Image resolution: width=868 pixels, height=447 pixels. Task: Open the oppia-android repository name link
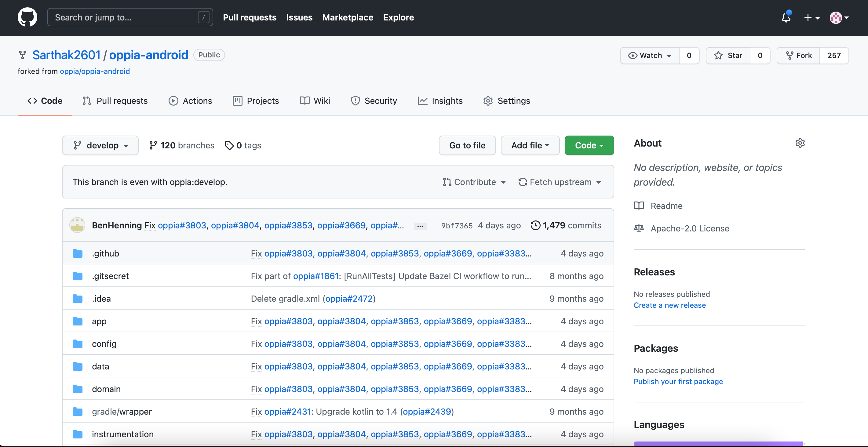[149, 55]
